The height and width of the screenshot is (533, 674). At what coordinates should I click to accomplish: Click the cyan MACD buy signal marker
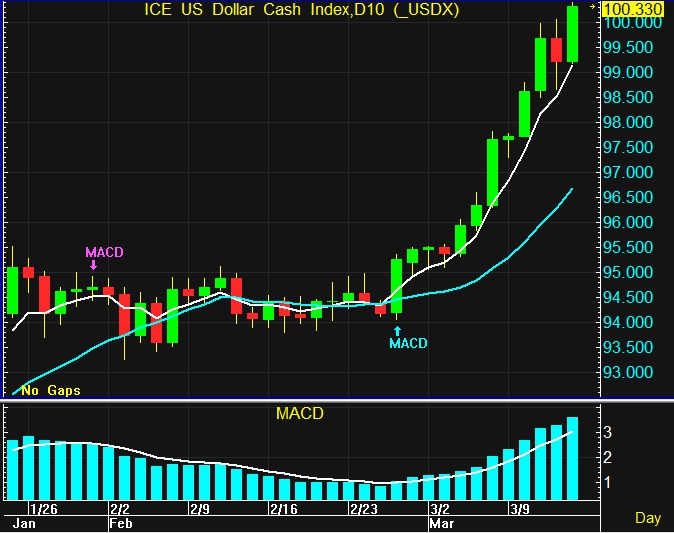coord(408,338)
